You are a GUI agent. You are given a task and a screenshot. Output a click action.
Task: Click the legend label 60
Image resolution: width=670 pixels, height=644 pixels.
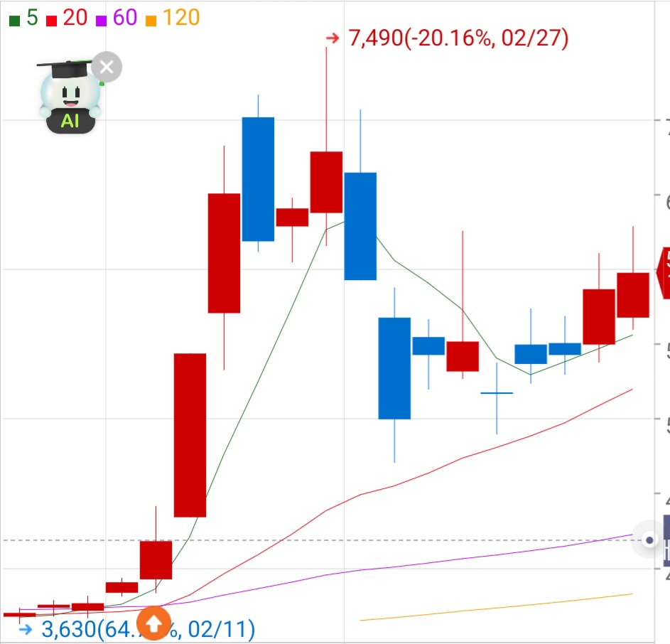pos(125,18)
